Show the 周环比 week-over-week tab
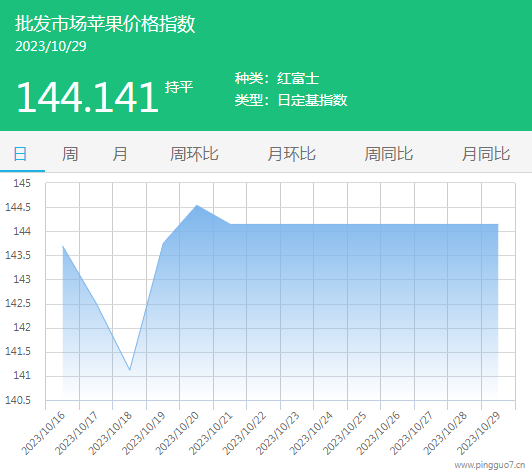The image size is (532, 474). coord(194,154)
